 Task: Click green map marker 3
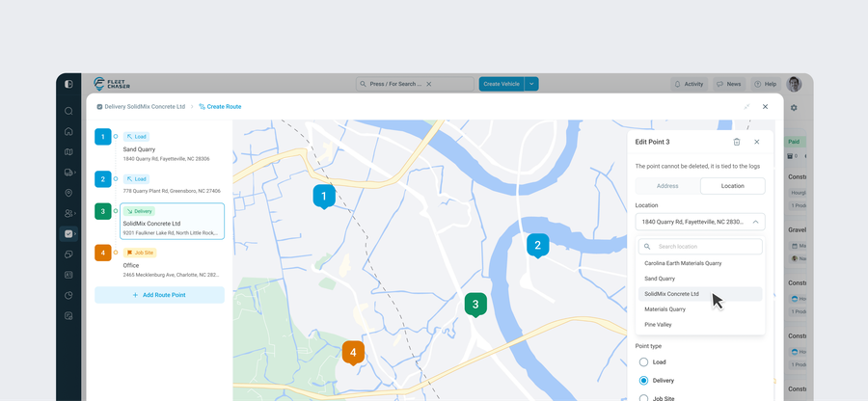click(475, 305)
